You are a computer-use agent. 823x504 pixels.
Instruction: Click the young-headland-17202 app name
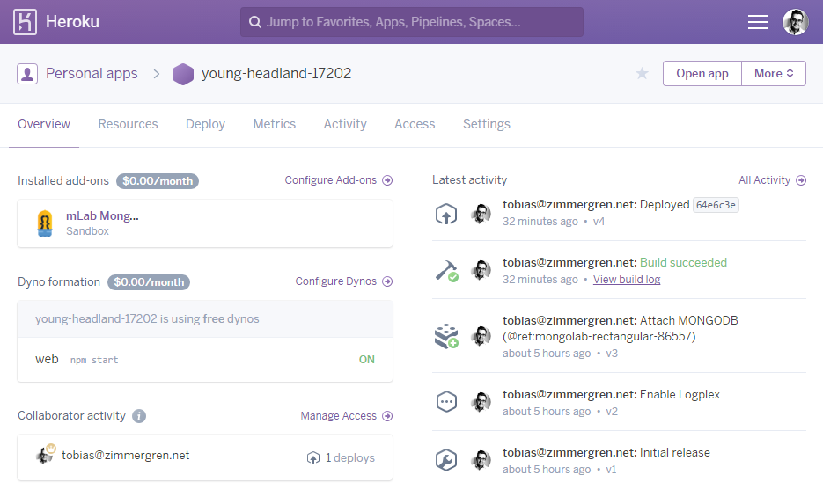click(x=276, y=73)
